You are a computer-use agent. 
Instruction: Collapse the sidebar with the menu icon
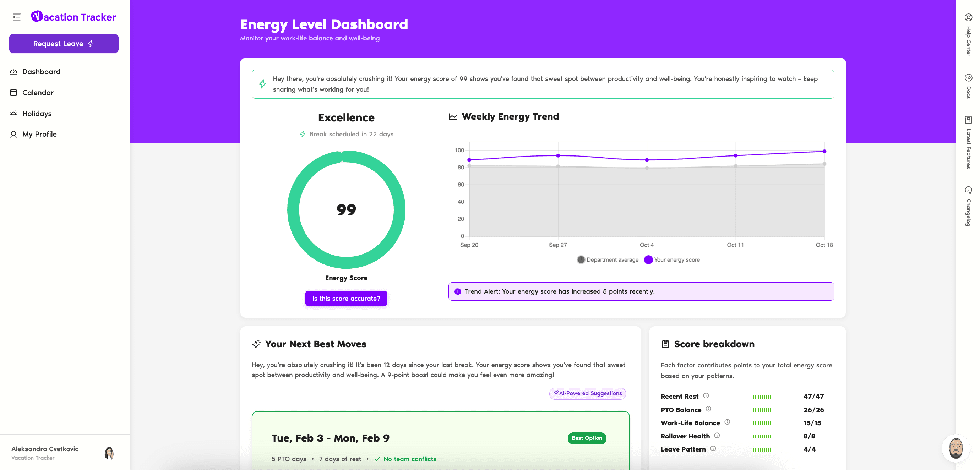pos(16,17)
